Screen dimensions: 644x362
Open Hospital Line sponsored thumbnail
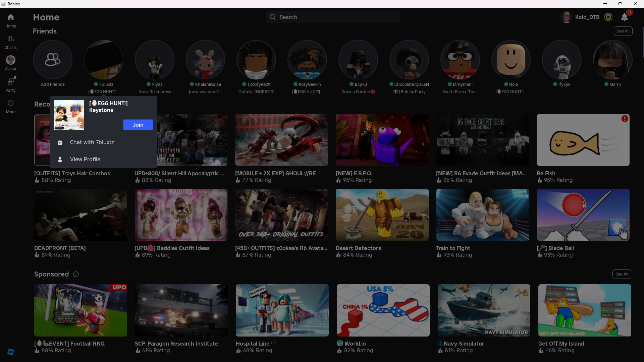(282, 310)
